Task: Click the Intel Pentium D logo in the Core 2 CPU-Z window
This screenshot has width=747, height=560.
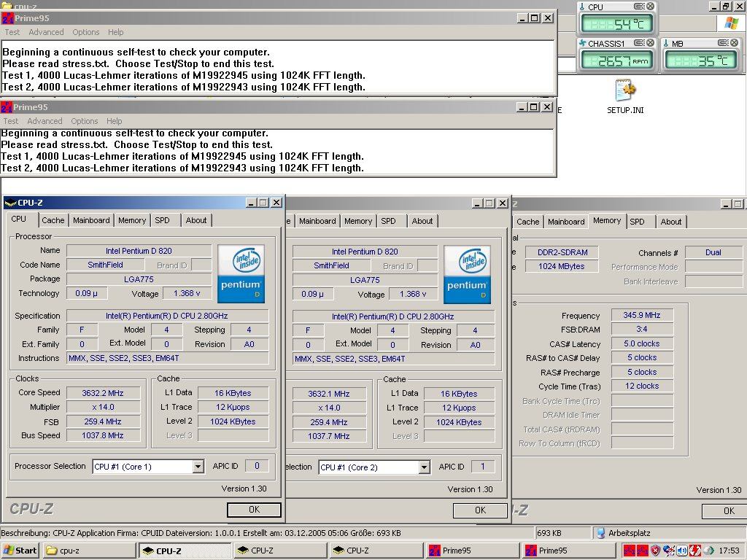Action: pyautogui.click(x=467, y=275)
